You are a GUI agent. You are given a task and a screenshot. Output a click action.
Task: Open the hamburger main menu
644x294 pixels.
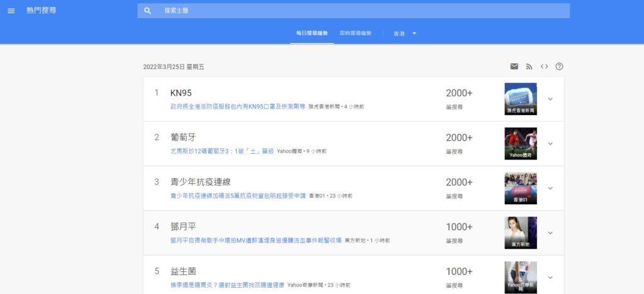click(x=11, y=11)
